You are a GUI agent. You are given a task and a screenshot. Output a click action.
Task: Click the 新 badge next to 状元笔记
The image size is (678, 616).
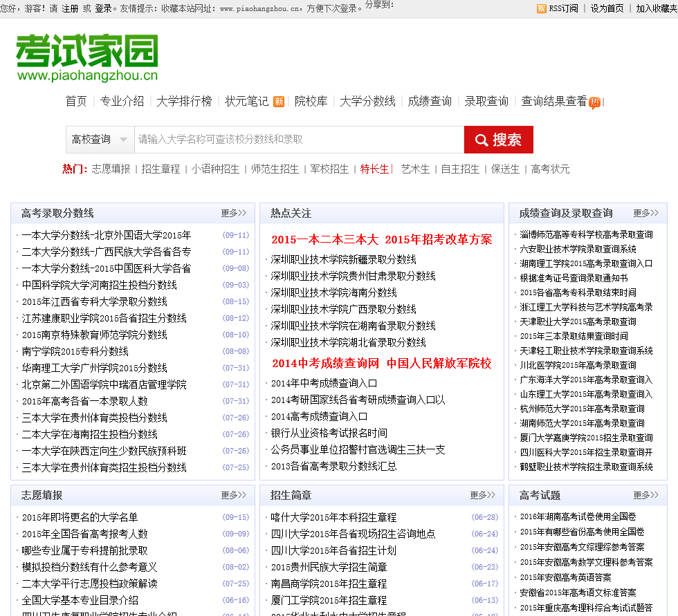tap(279, 102)
